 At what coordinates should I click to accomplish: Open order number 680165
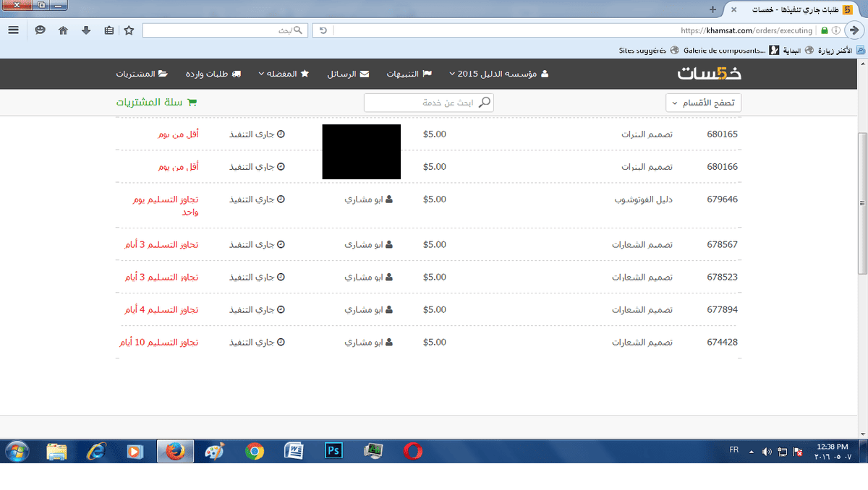(722, 134)
